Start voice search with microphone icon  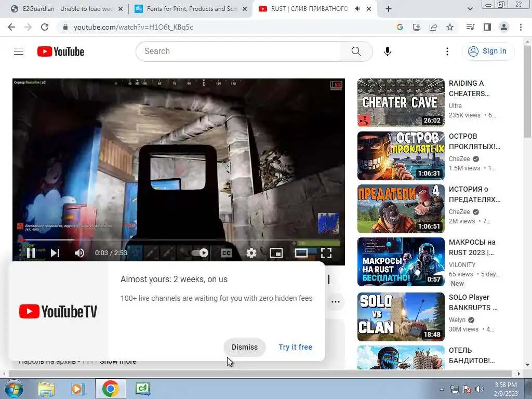[x=387, y=51]
